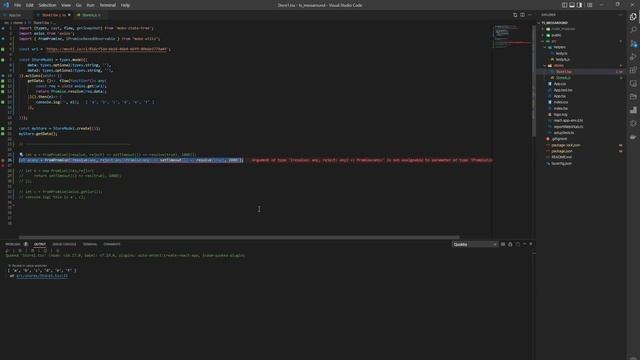This screenshot has width=640, height=360.
Task: Open the Go menu
Action: click(78, 5)
